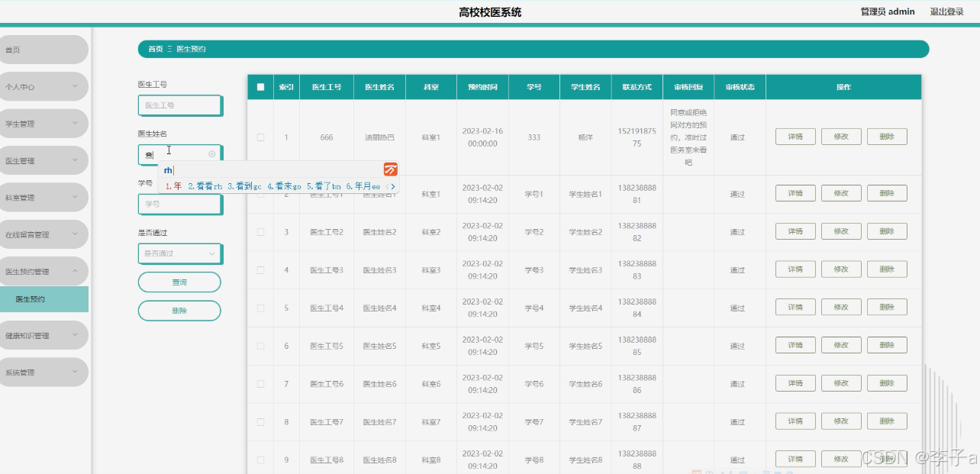The height and width of the screenshot is (474, 980).
Task: Click the phone number 13823888883
Action: (637, 270)
